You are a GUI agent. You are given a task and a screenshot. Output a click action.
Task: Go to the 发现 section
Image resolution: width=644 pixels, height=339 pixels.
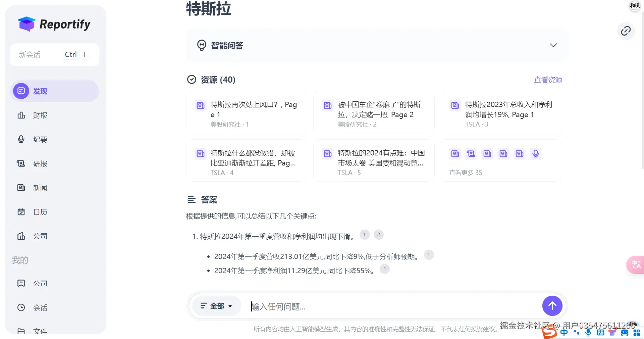click(x=54, y=91)
